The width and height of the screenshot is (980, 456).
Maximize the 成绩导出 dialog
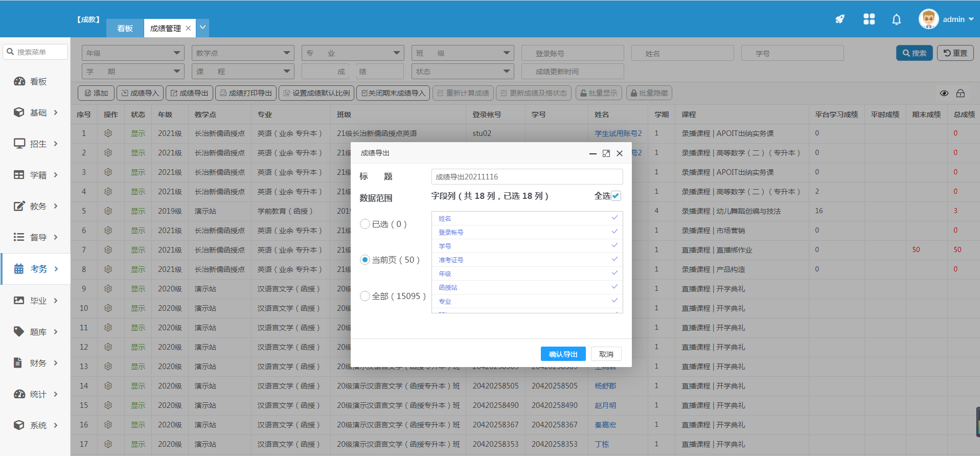point(606,153)
